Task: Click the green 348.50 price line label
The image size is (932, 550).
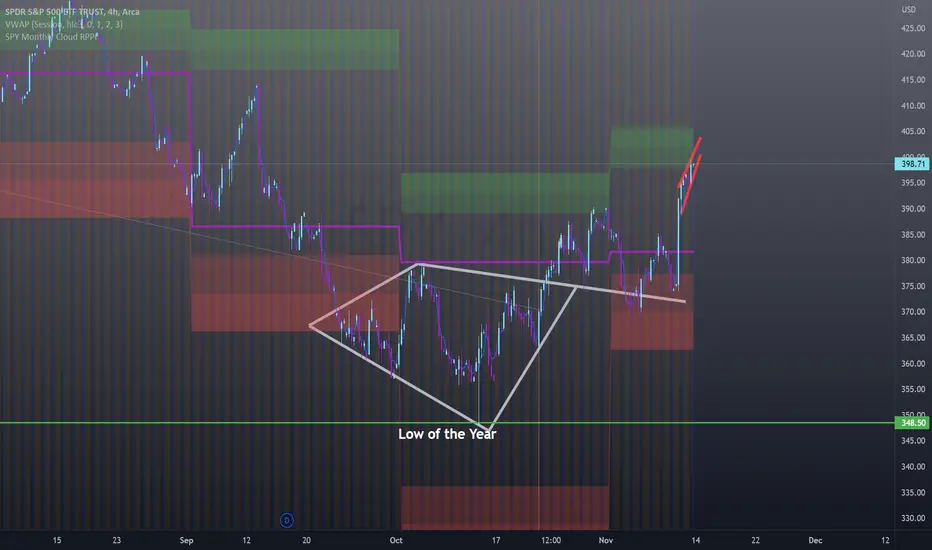Action: tap(912, 423)
